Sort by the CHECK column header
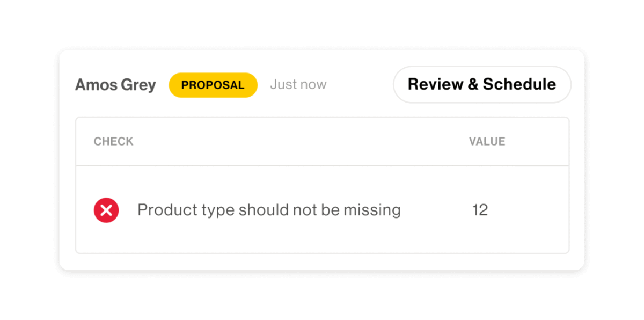Viewport: 644px width, 320px height. point(113,142)
